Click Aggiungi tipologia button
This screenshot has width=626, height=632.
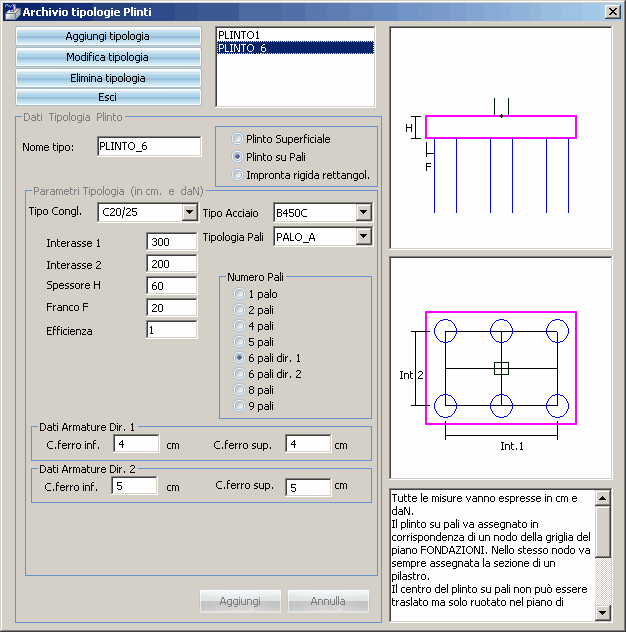pos(108,36)
